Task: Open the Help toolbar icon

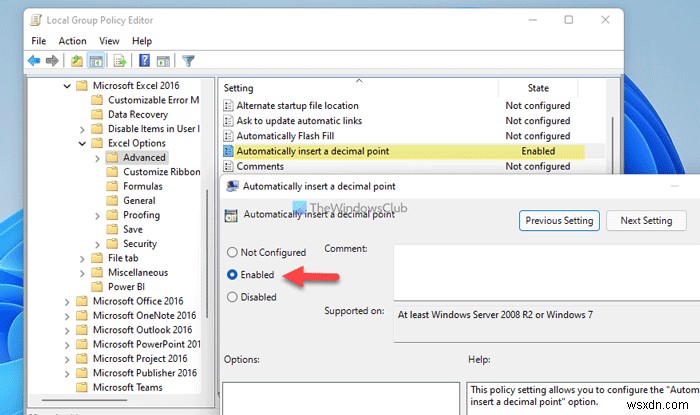Action: click(144, 60)
